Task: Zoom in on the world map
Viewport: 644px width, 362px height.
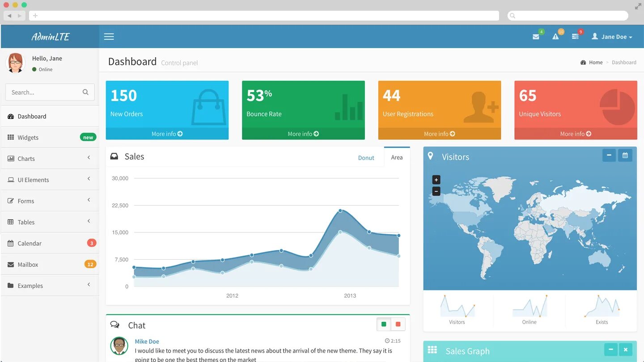Action: 436,180
